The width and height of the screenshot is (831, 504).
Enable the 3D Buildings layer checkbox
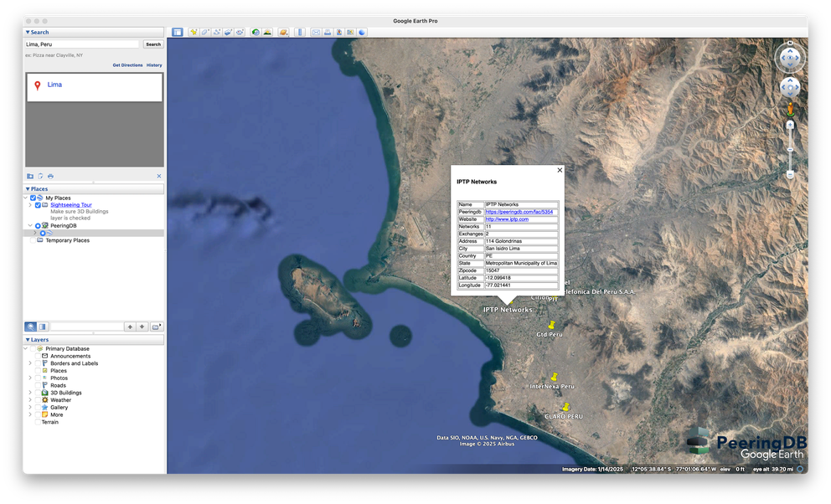pyautogui.click(x=38, y=393)
